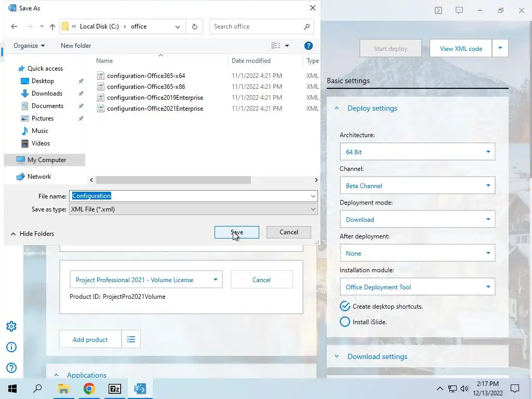Open the File name history dropdown
This screenshot has height=399, width=532.
pyautogui.click(x=313, y=196)
